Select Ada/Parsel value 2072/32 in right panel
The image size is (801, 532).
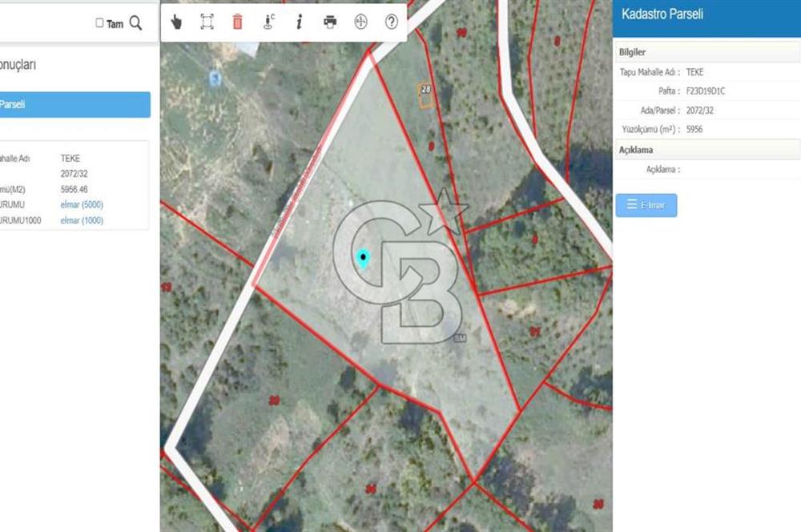click(700, 111)
